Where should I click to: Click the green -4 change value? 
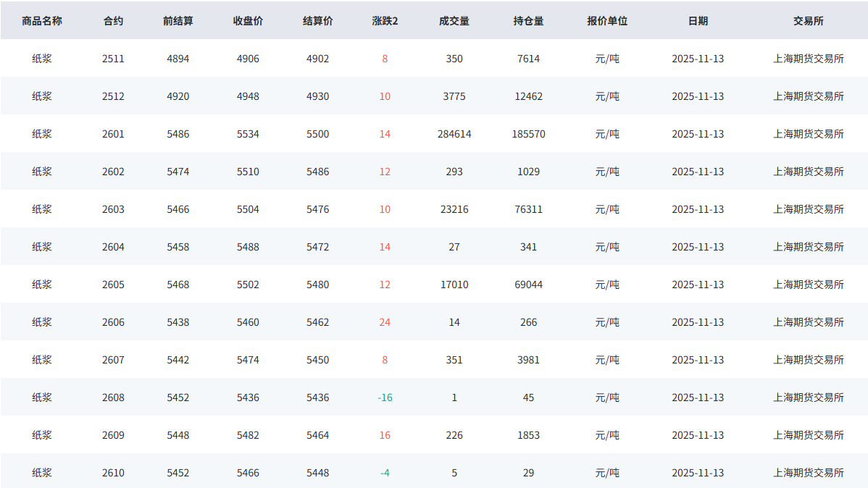(385, 473)
